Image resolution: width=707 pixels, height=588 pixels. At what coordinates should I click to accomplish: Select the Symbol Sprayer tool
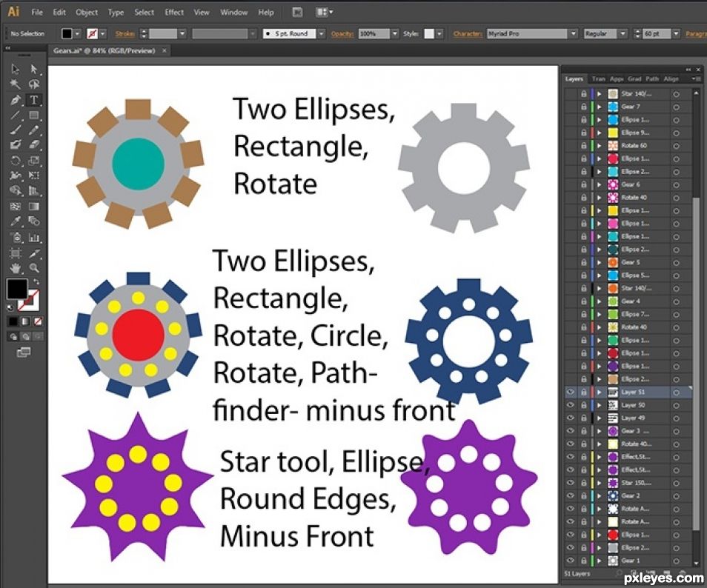16,238
